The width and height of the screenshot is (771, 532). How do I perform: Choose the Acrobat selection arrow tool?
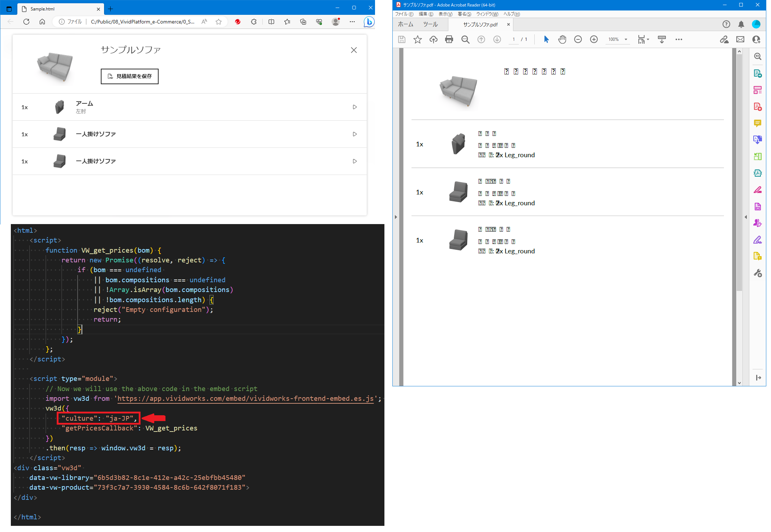[546, 39]
